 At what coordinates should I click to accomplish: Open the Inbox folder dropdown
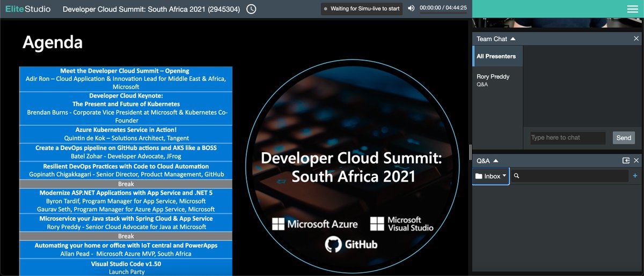pyautogui.click(x=491, y=176)
